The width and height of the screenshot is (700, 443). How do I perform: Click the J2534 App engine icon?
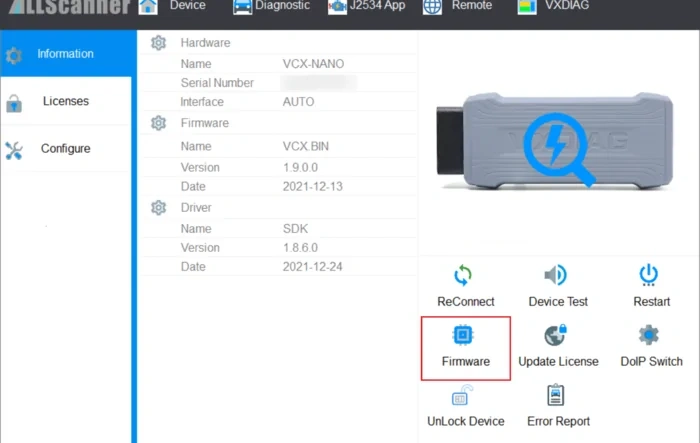(x=338, y=7)
